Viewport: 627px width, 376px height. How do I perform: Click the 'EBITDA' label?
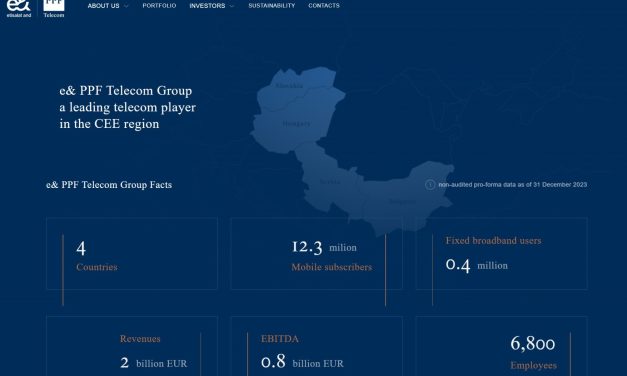(x=280, y=339)
